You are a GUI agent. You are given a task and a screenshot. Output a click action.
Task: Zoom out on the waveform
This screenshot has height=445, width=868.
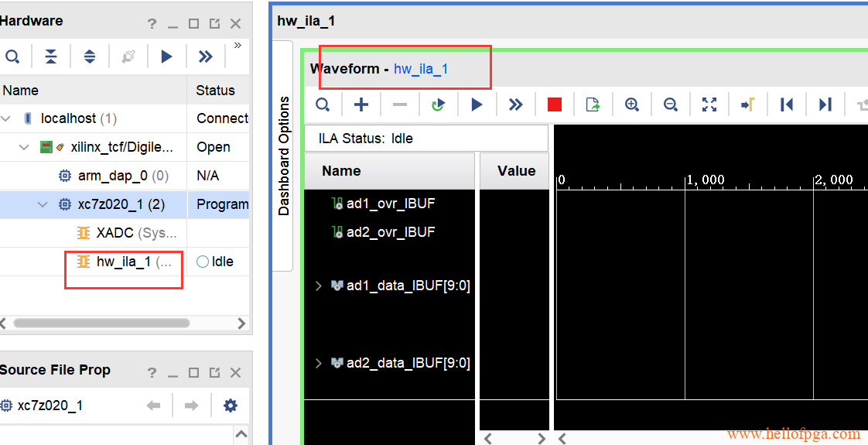point(670,104)
